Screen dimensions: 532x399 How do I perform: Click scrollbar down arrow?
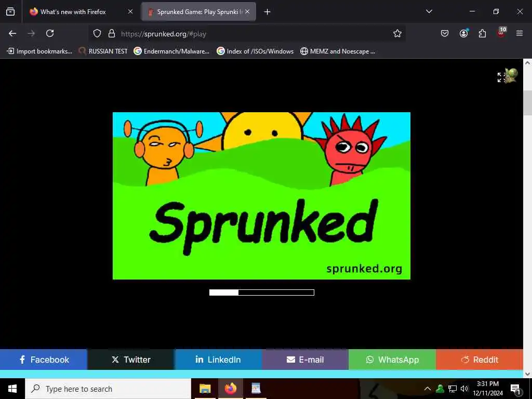(x=528, y=374)
